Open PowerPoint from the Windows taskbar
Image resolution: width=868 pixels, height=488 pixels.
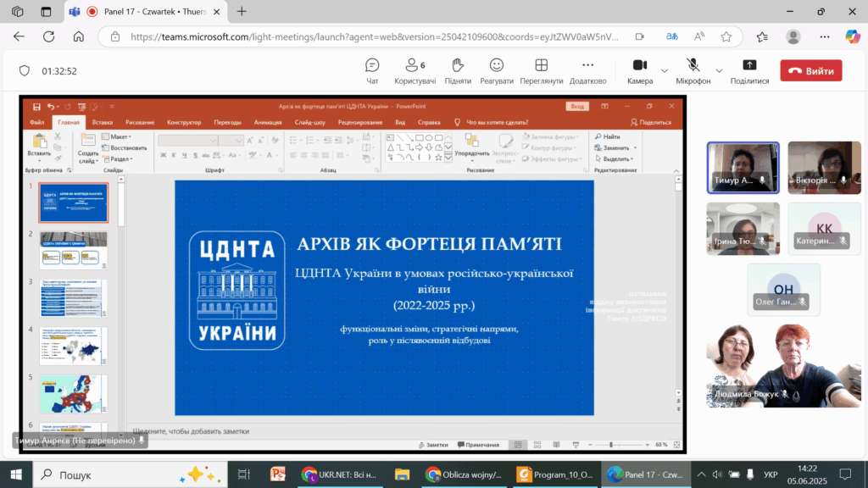(x=277, y=474)
